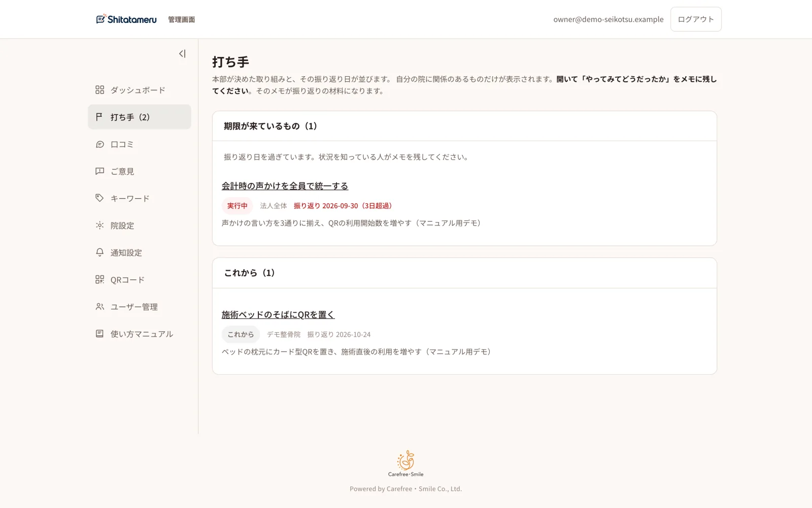Click the Carefree Smile footer logo
Viewport: 812px width, 508px height.
405,464
